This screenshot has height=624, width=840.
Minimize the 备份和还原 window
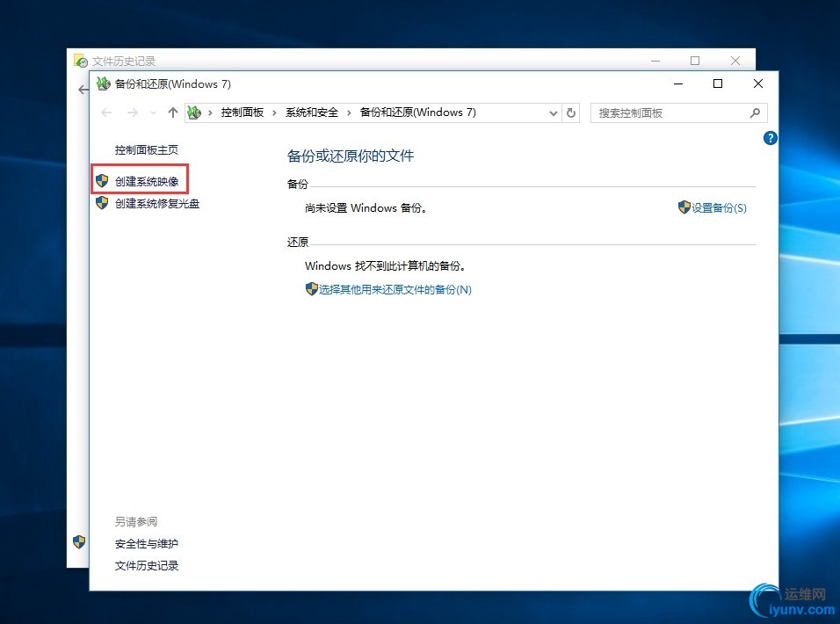[678, 84]
